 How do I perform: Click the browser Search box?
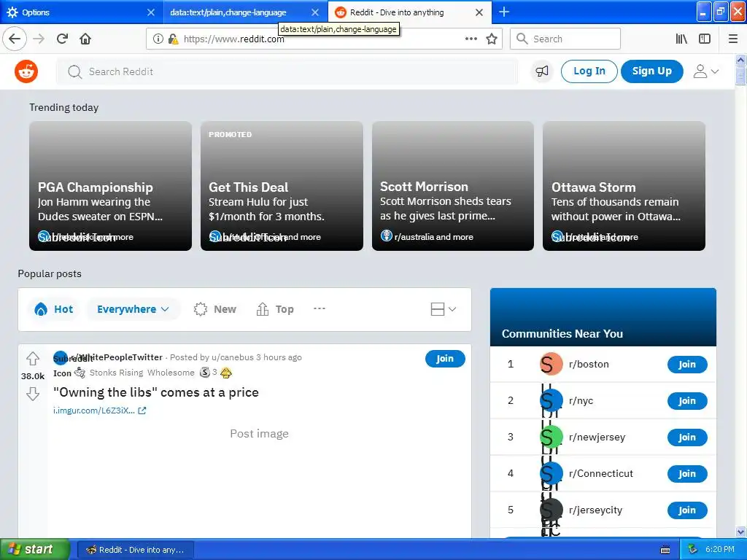pos(565,39)
